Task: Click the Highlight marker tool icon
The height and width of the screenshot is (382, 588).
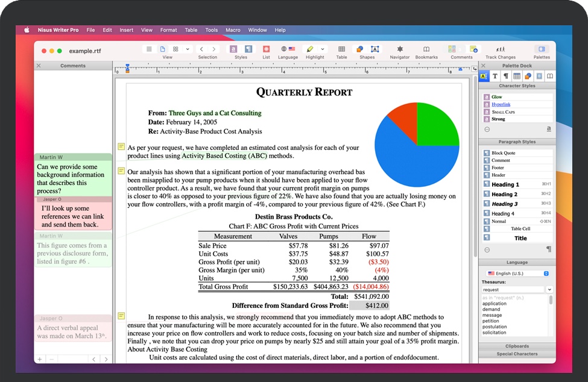Action: (x=310, y=49)
